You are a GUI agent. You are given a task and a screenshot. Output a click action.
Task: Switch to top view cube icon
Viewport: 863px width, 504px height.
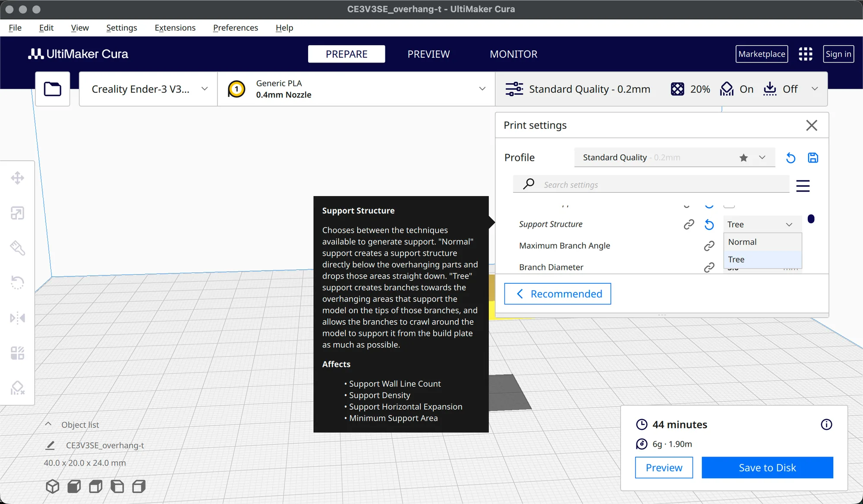click(96, 486)
